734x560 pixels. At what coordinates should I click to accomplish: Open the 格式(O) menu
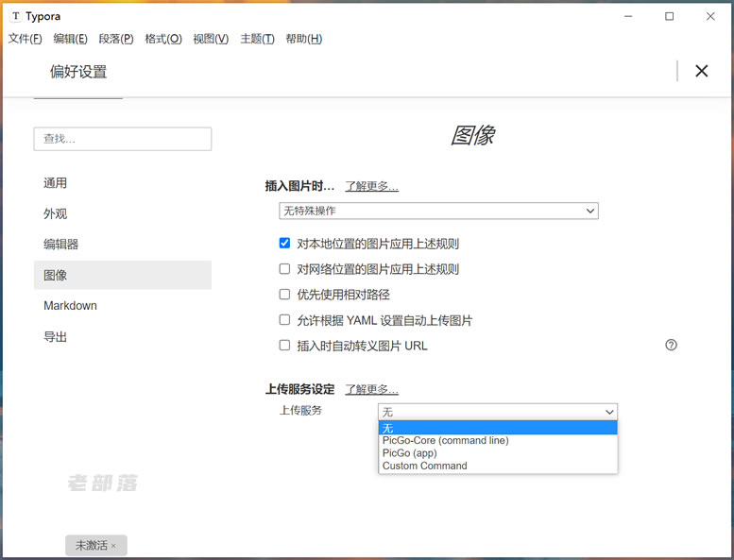click(163, 39)
